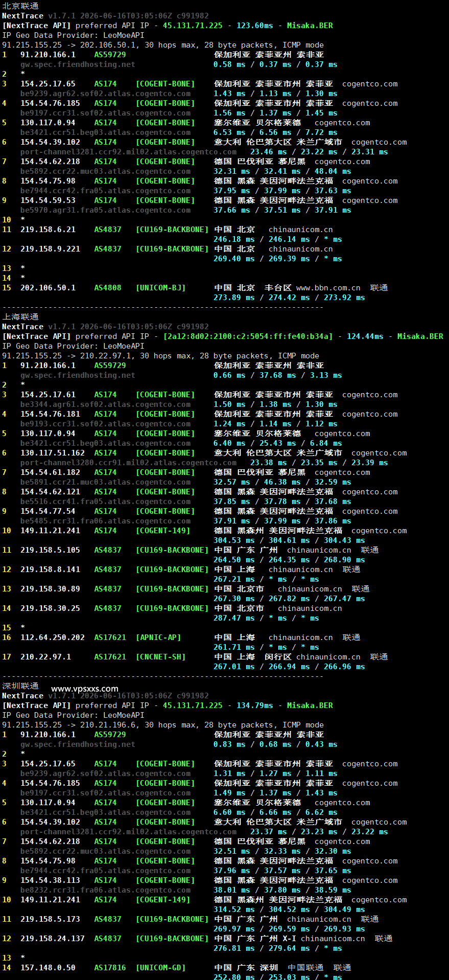Click hostname "be3344.agr61.sof02.atlas.cogentco.com"
Image resolution: width=449 pixels, height=980 pixels.
[105, 404]
